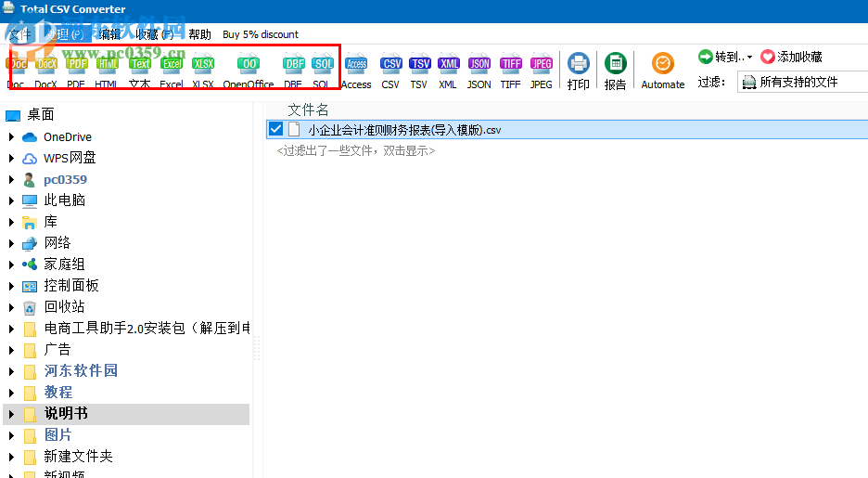Convert to CSV format
Image resolution: width=868 pixels, height=478 pixels.
tap(390, 71)
